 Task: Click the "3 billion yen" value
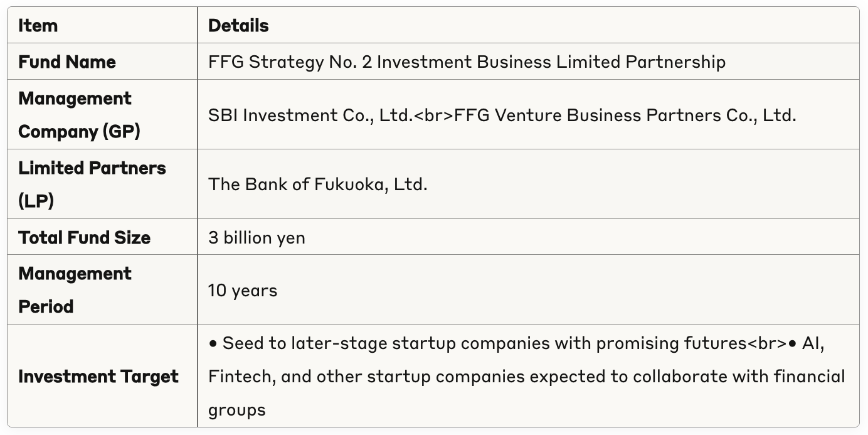point(257,238)
